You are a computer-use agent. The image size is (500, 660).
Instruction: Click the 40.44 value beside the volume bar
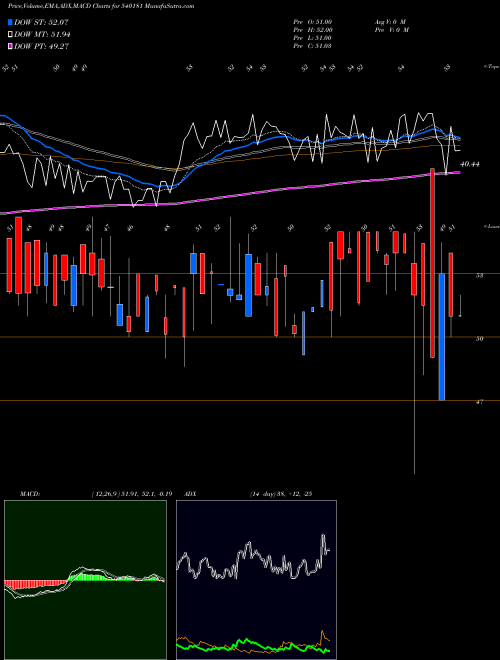click(470, 164)
